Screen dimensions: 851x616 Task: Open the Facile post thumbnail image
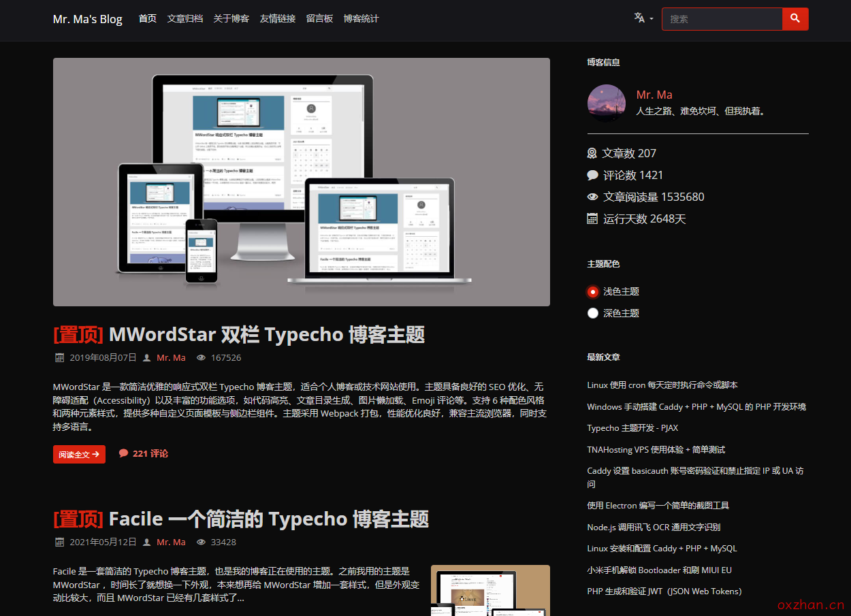[490, 590]
